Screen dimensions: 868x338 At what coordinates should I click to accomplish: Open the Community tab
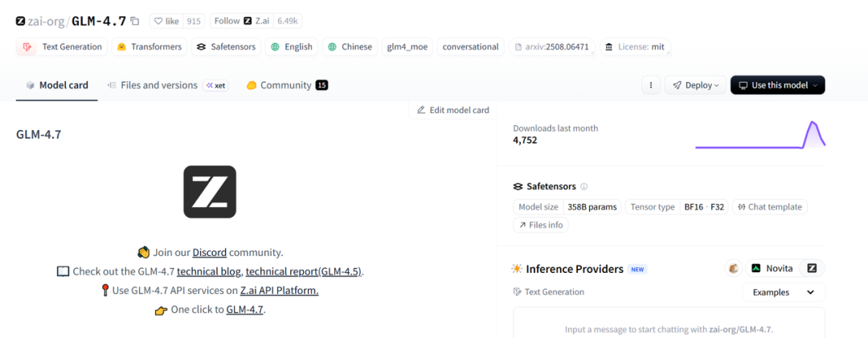285,85
